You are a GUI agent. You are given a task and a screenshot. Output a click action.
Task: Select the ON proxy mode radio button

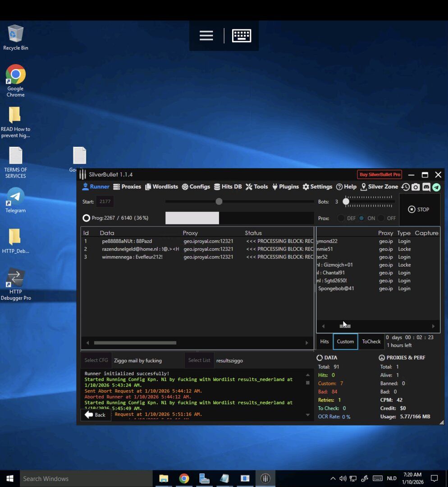361,218
